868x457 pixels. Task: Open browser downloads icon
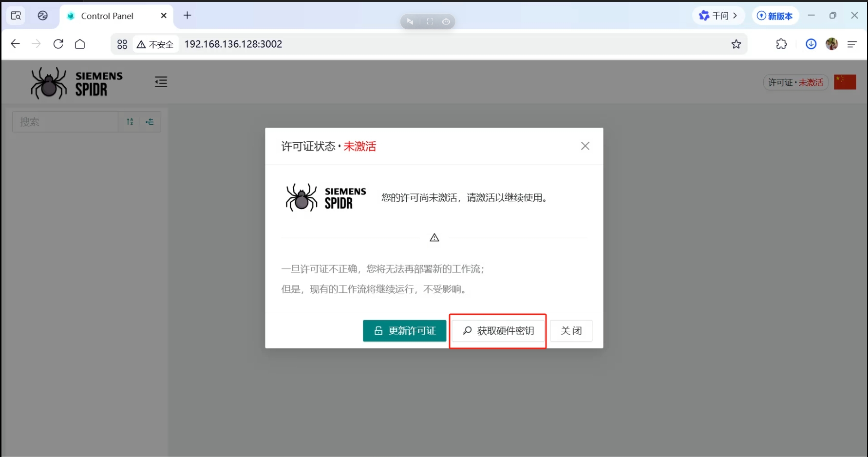coord(811,44)
